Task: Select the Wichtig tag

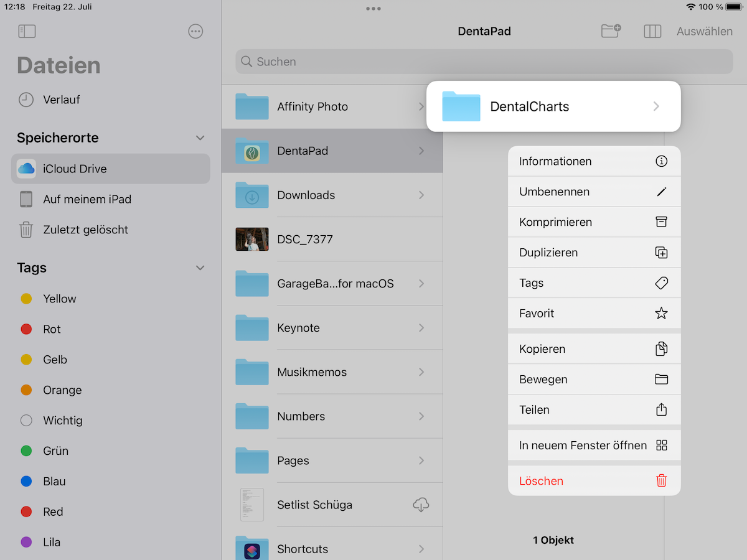Action: pyautogui.click(x=111, y=421)
